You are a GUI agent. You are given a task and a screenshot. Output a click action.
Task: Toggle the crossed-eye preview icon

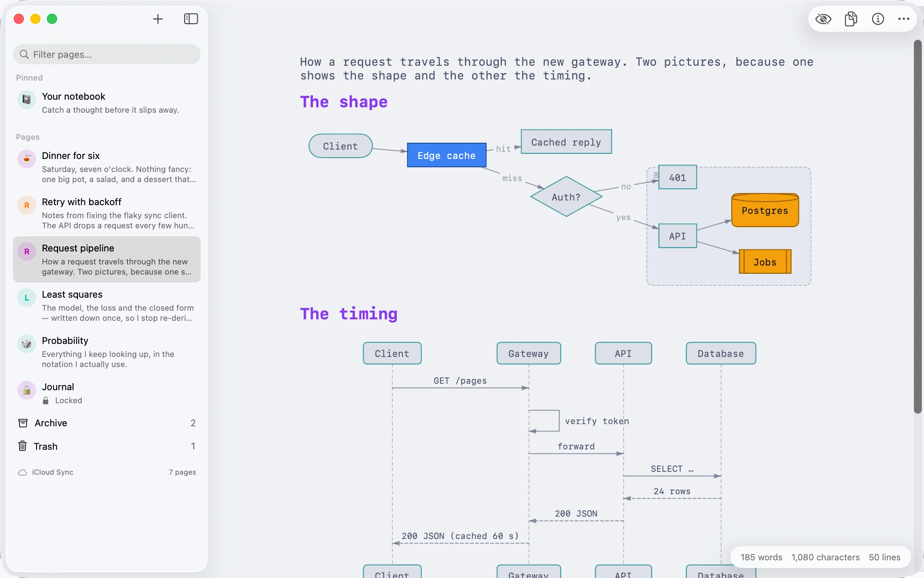[823, 19]
